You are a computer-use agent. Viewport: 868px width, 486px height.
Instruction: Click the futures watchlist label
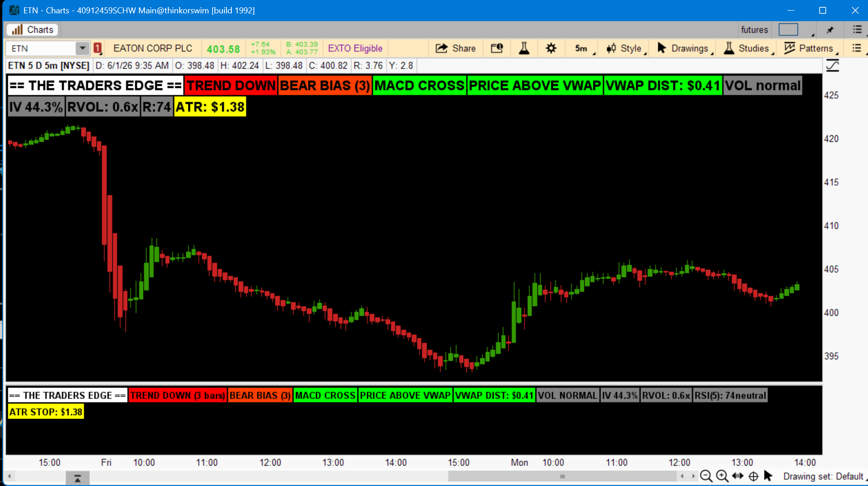pos(754,30)
